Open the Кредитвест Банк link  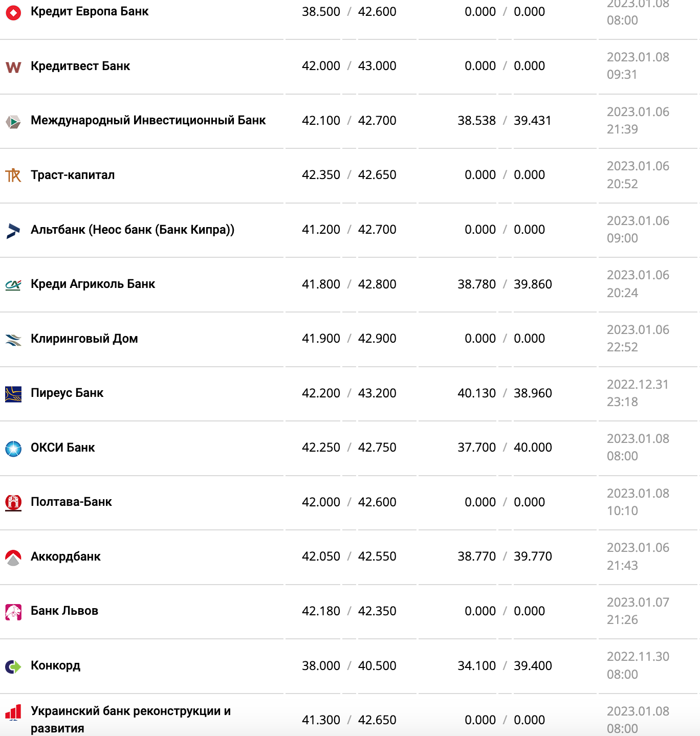click(80, 66)
